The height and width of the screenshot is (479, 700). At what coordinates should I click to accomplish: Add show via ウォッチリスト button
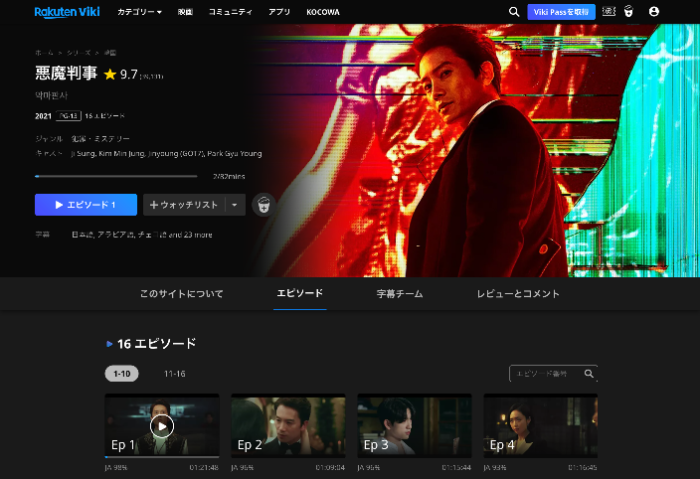pyautogui.click(x=183, y=205)
